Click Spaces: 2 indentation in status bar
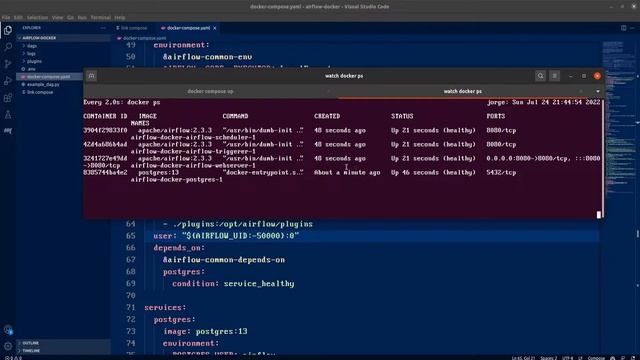Viewport: 640px width, 360px height. pos(548,358)
